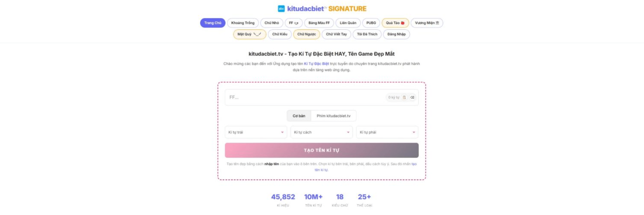Go to the Trang Chủ tab
This screenshot has width=644, height=215.
213,23
